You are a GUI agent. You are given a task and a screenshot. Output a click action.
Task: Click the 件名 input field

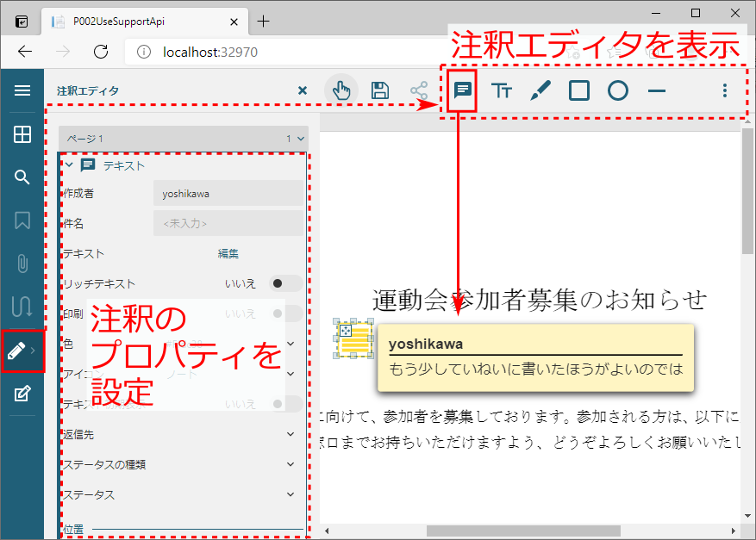(228, 223)
